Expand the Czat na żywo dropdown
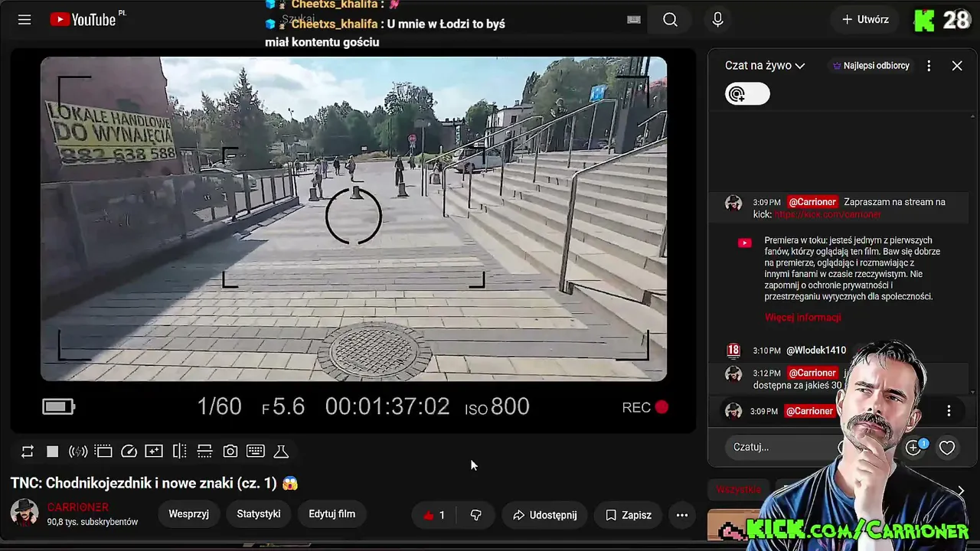 [765, 66]
